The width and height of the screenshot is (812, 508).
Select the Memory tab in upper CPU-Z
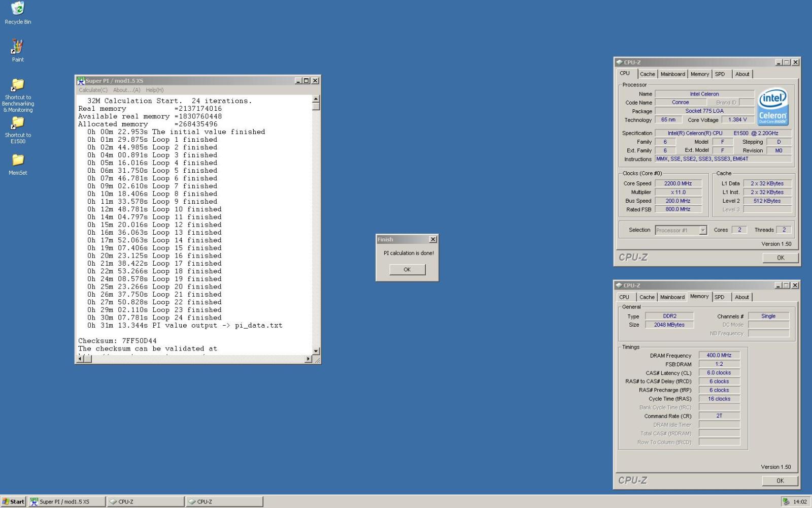pyautogui.click(x=700, y=74)
